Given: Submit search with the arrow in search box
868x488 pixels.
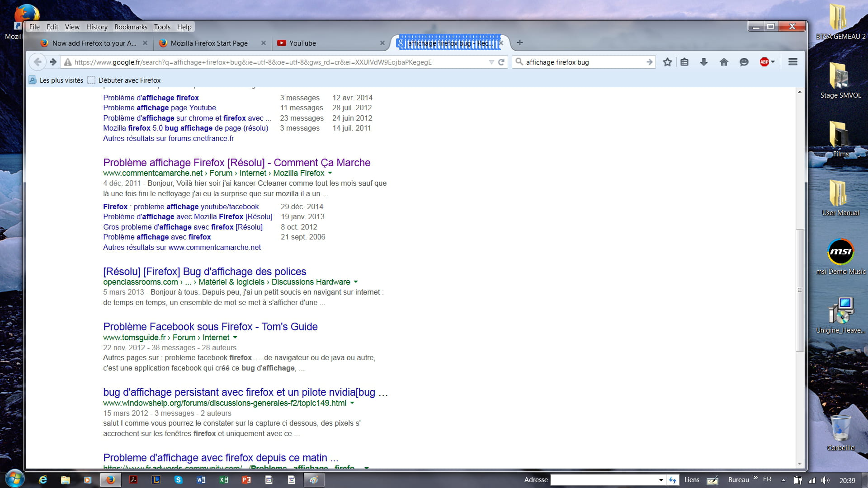Looking at the screenshot, I should point(649,62).
